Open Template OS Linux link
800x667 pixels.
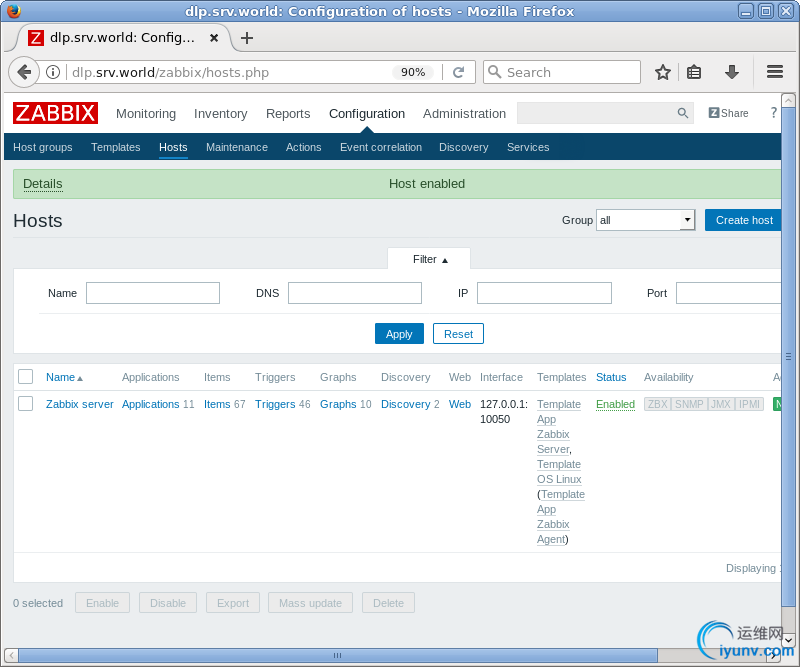click(x=559, y=472)
